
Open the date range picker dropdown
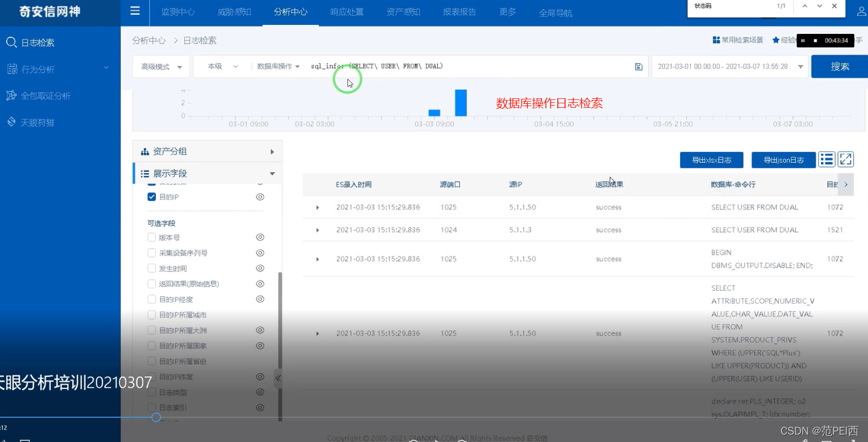pos(730,67)
